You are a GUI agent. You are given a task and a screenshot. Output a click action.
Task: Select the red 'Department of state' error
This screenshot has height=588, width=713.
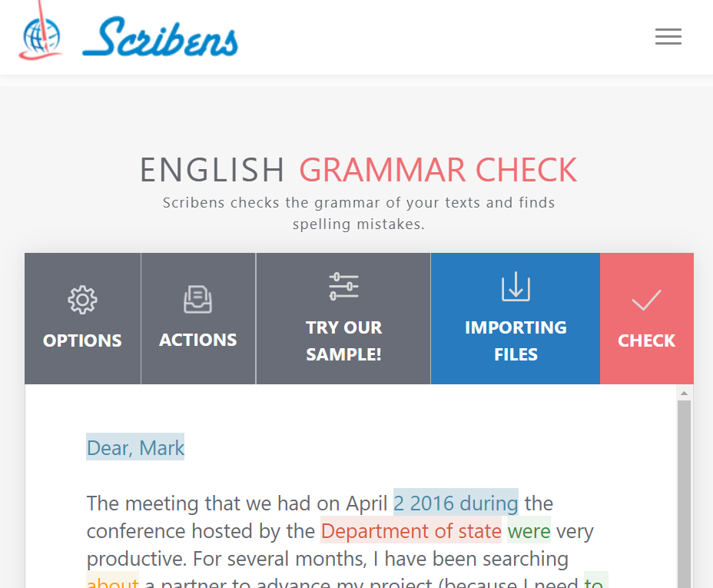tap(411, 531)
